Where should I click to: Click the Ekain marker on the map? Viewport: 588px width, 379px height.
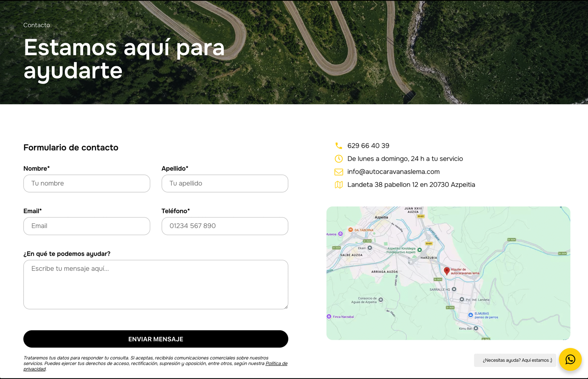pos(370,248)
